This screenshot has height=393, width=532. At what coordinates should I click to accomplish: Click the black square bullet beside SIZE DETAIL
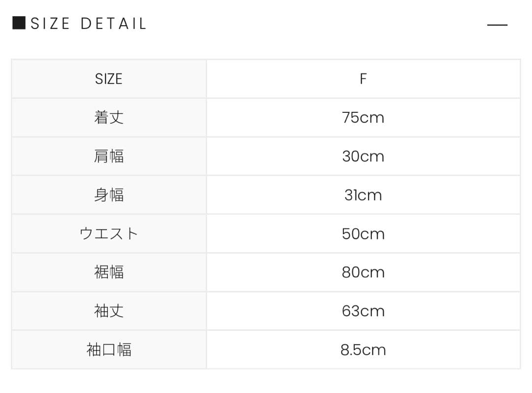(x=19, y=23)
